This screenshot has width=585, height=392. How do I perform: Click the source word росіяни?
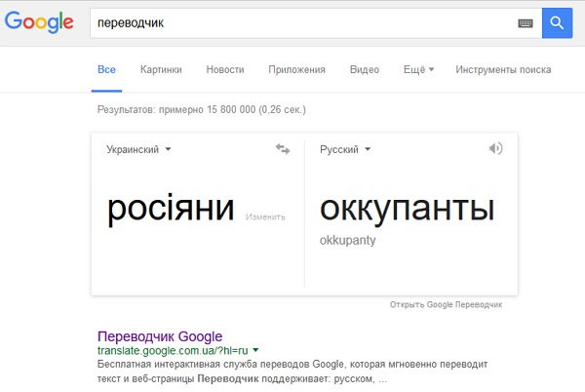click(171, 209)
